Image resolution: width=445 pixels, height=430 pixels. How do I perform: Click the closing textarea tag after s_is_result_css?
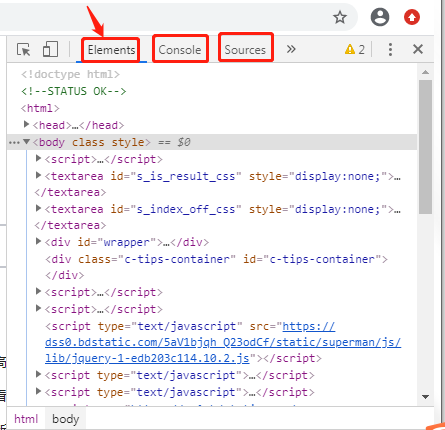pos(70,192)
